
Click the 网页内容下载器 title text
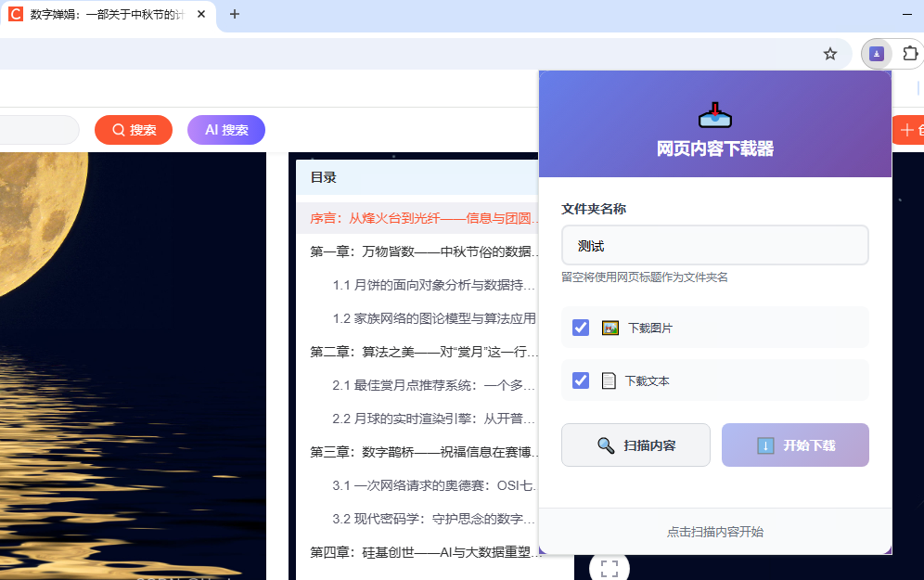715,148
